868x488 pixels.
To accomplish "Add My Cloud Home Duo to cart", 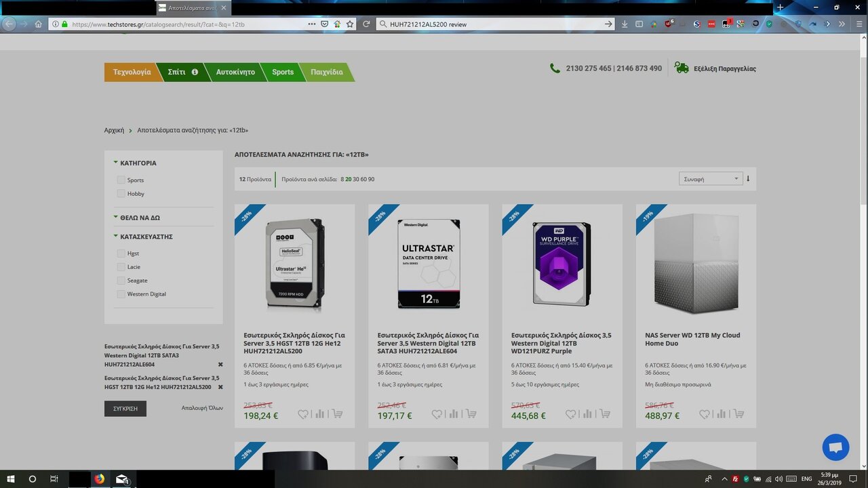I will click(x=739, y=414).
